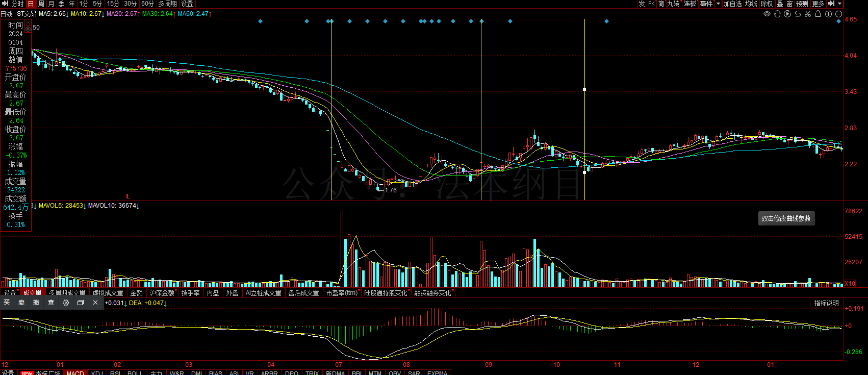
Task: Click the circular replay playback icon
Action: click(787, 14)
